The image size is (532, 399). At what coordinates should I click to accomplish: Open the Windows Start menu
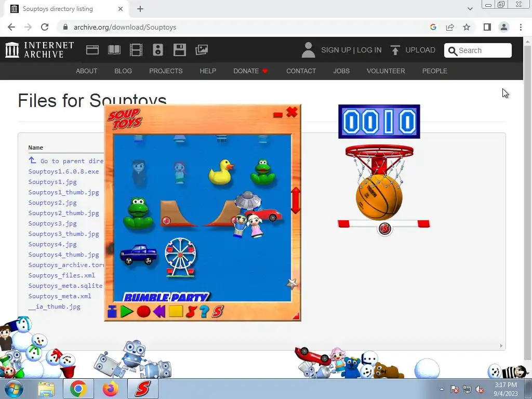point(14,389)
